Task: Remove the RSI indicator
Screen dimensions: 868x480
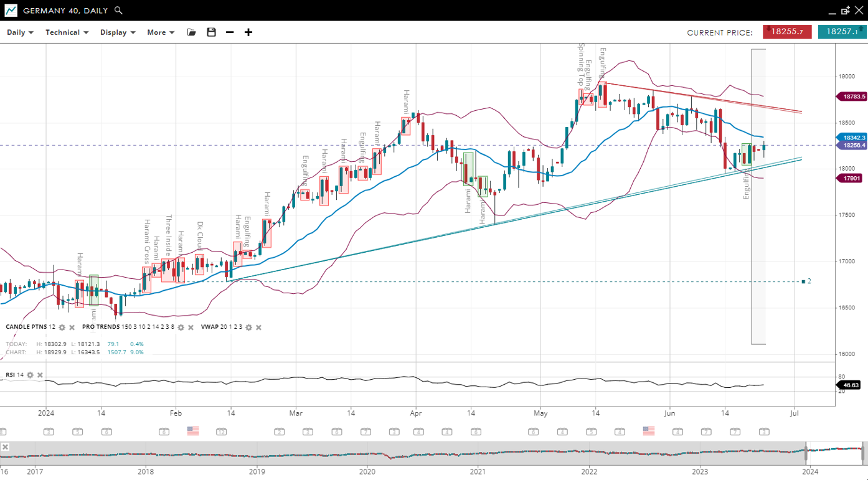Action: coord(40,375)
